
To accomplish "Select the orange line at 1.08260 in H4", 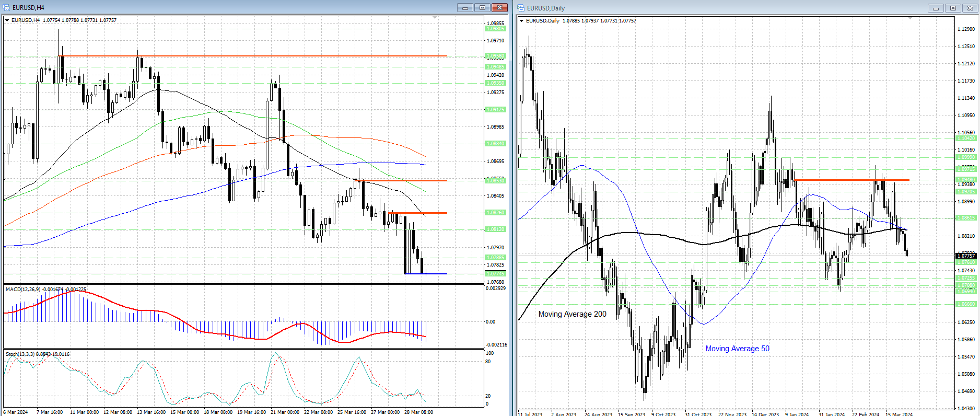I will [x=418, y=213].
